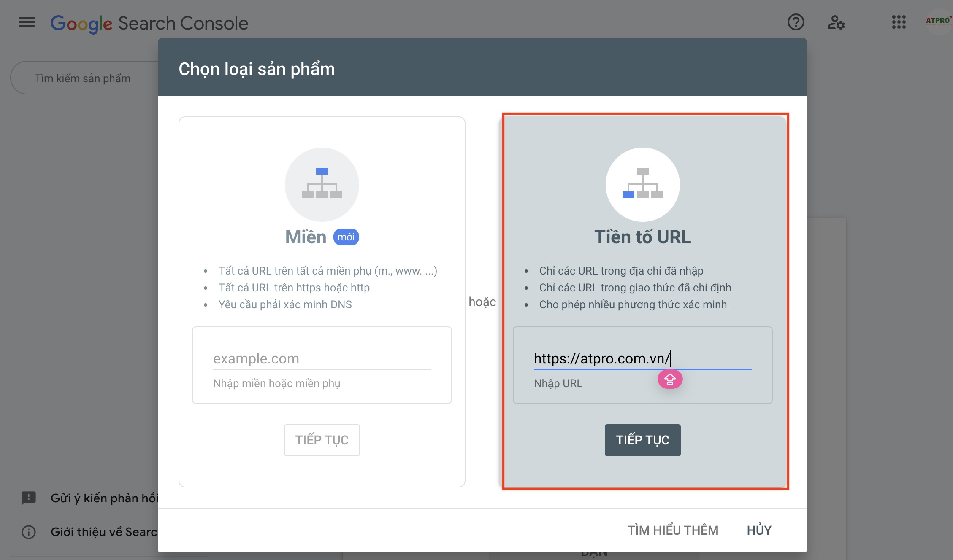Select the Tiền tố URL heading

click(x=642, y=237)
